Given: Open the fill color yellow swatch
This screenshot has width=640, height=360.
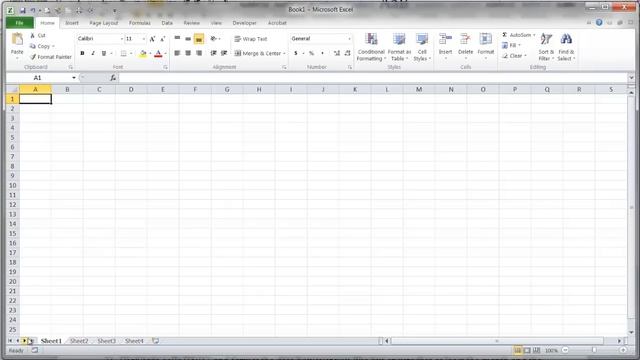Looking at the screenshot, I should pyautogui.click(x=143, y=53).
